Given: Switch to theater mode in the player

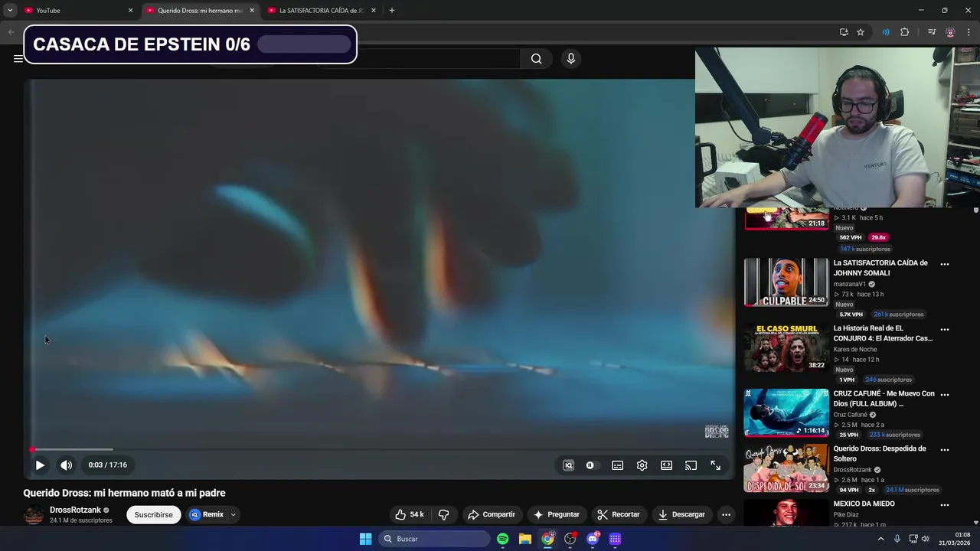Looking at the screenshot, I should coord(666,465).
